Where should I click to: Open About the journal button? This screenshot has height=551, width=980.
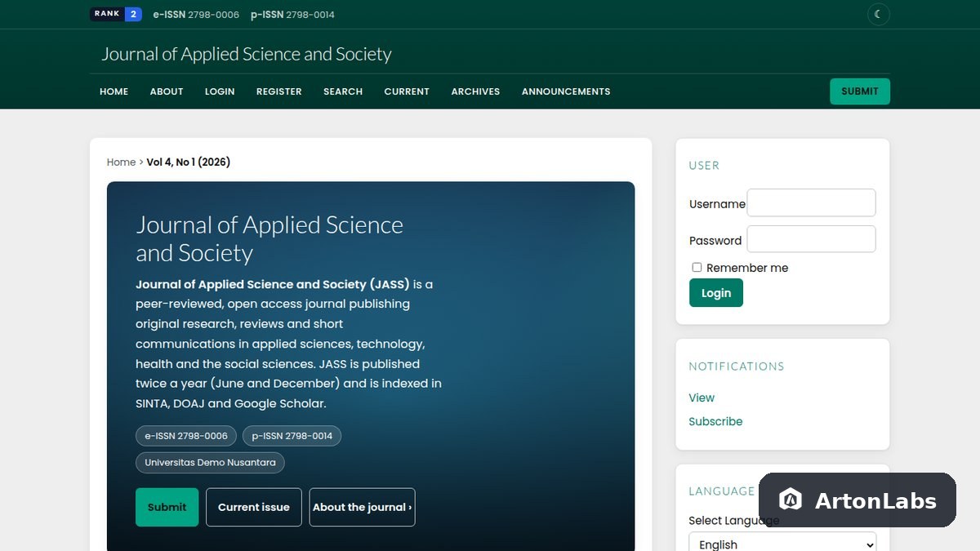pyautogui.click(x=362, y=507)
